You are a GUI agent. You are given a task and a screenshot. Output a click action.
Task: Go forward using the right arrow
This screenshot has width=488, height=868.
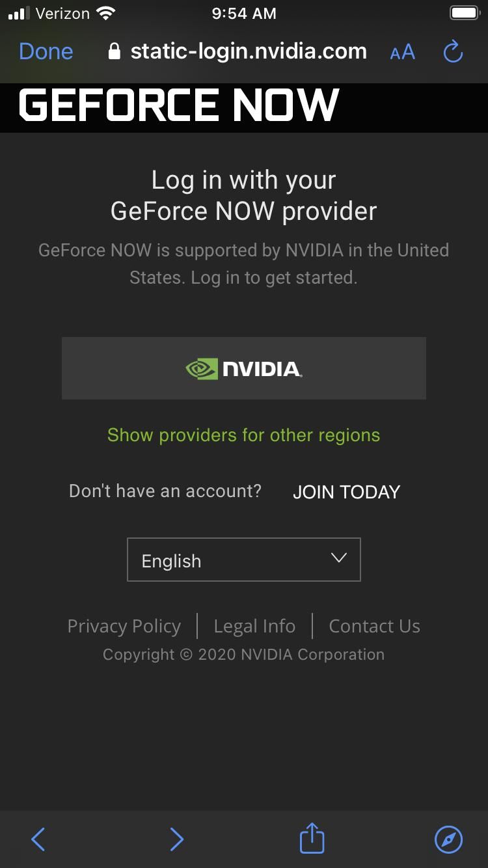pos(176,839)
